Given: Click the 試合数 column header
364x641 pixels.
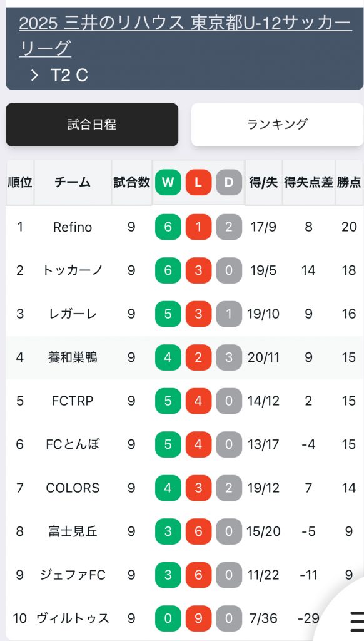Looking at the screenshot, I should (131, 182).
